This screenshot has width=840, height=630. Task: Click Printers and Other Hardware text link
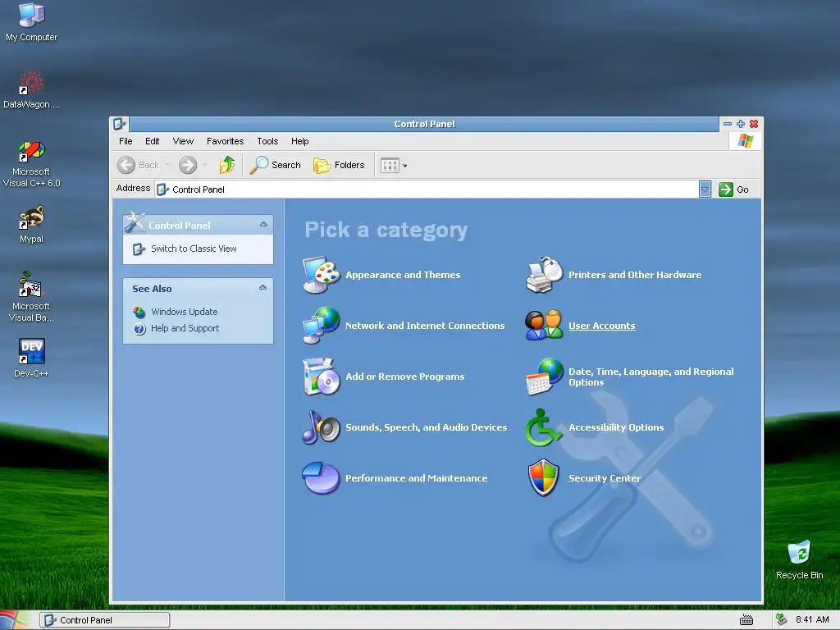[x=635, y=275]
